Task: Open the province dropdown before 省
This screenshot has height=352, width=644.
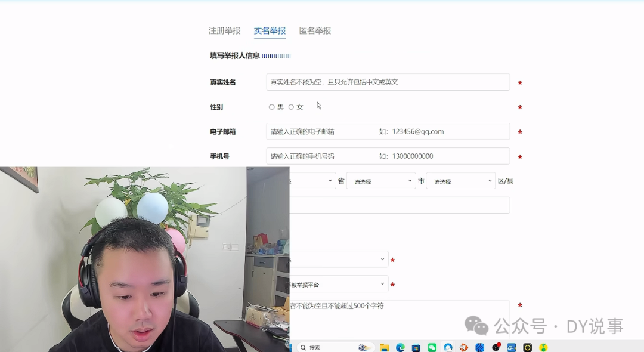Action: click(312, 181)
